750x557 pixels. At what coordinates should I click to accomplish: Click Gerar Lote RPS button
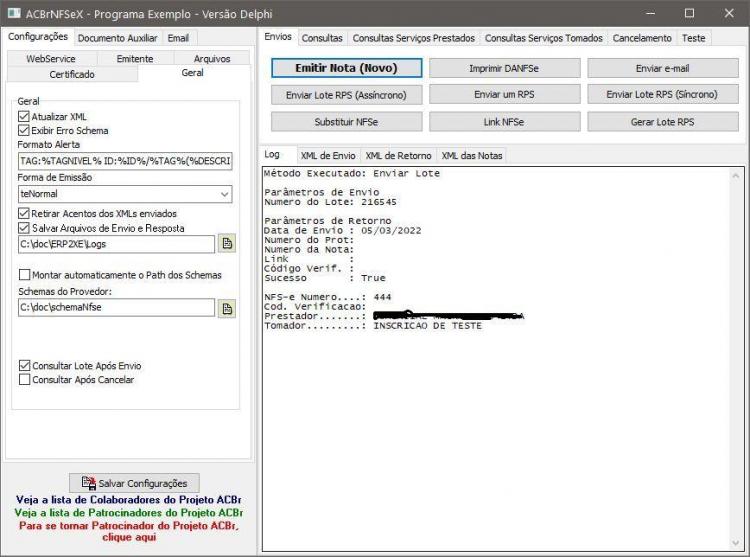[x=662, y=122]
